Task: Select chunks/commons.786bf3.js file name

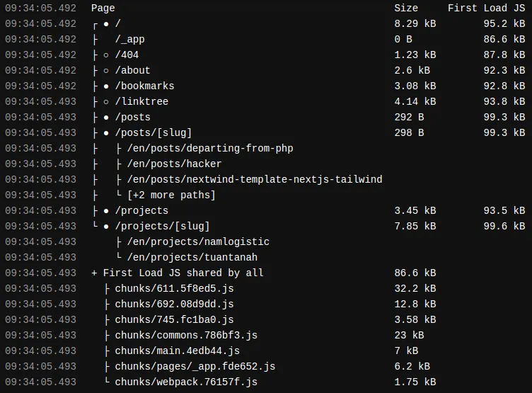Action: point(186,335)
